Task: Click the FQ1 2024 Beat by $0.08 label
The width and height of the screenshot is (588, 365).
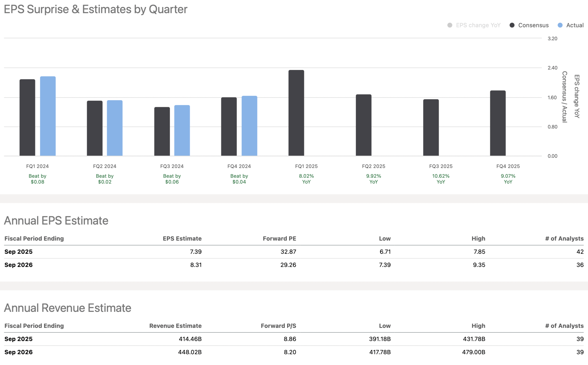Action: 37,179
